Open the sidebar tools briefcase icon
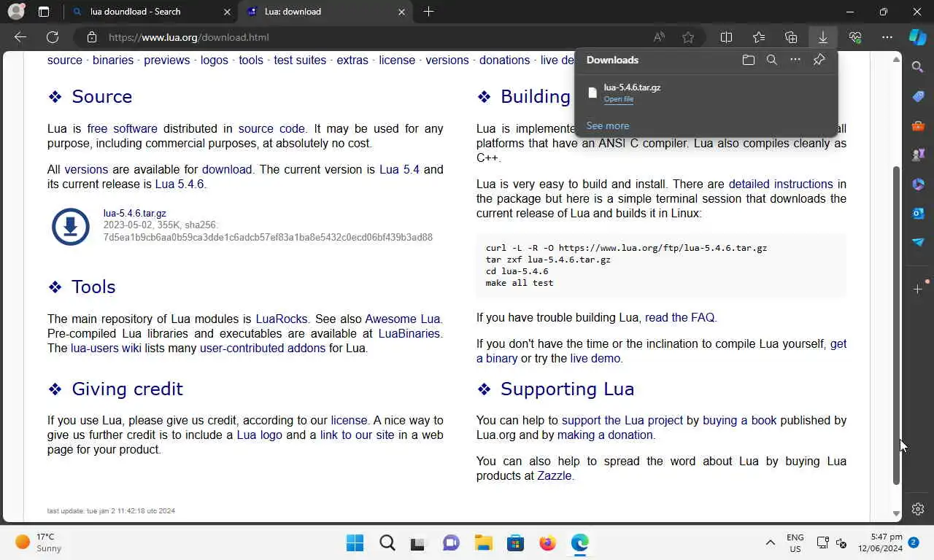 [918, 125]
